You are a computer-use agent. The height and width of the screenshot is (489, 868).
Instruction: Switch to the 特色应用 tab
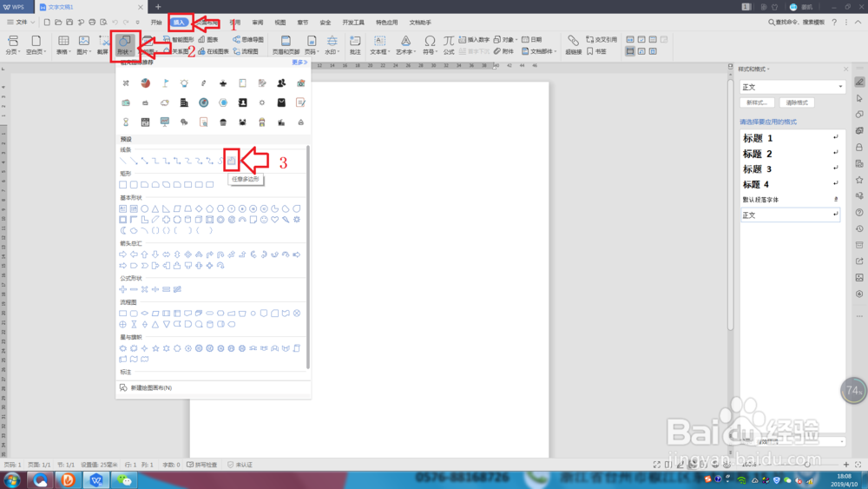386,23
